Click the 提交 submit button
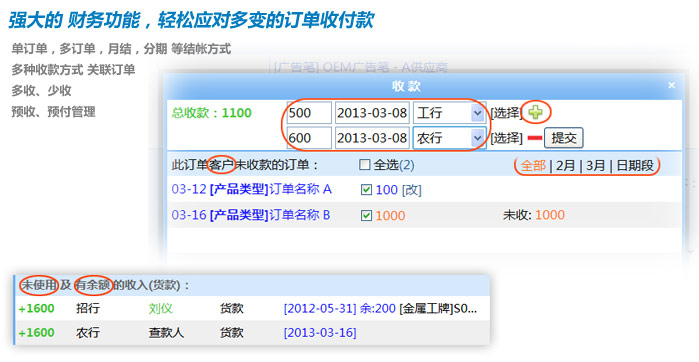The height and width of the screenshot is (362, 699). click(x=563, y=138)
